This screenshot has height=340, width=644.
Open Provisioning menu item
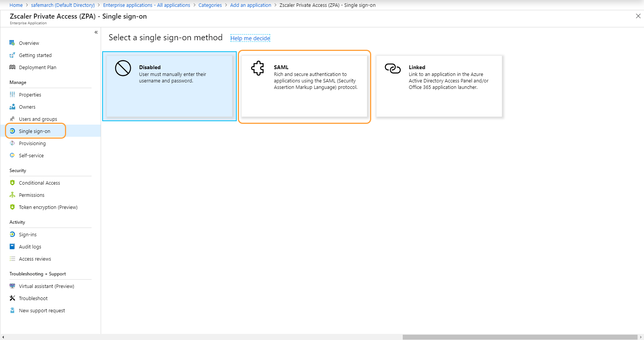(x=32, y=143)
